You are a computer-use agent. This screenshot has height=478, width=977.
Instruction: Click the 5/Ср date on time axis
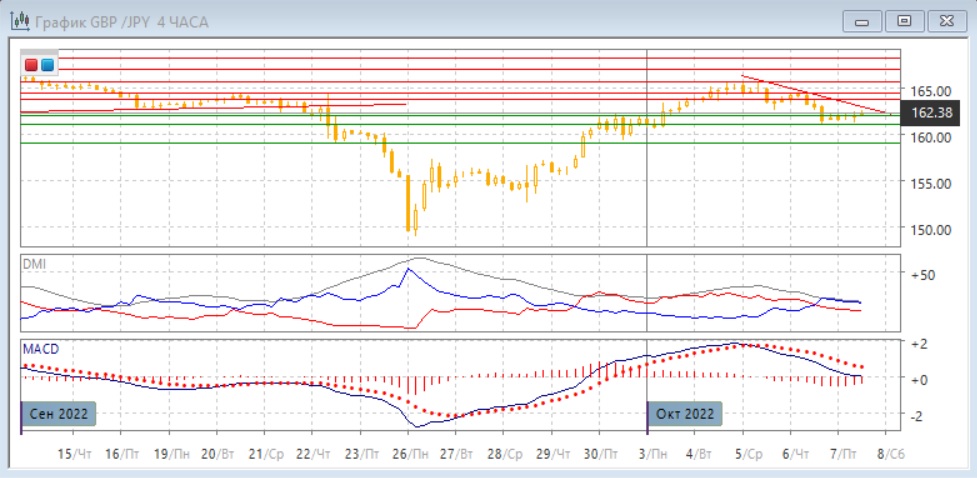(x=748, y=453)
